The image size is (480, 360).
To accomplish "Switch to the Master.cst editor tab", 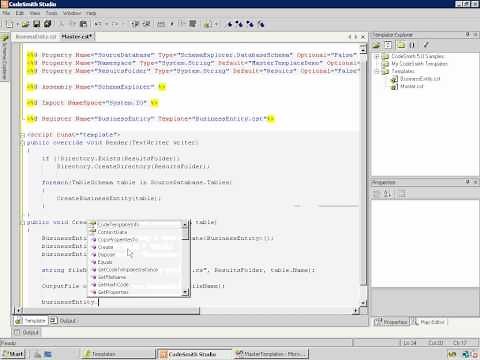I will (77, 36).
